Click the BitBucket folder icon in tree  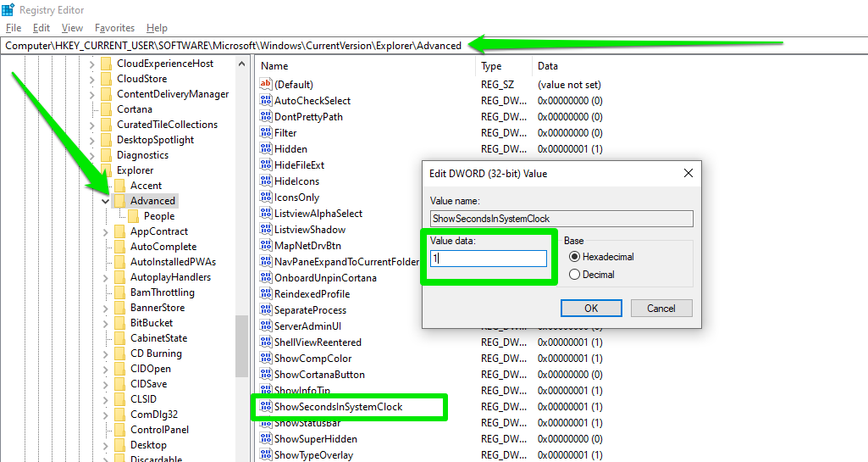pyautogui.click(x=119, y=322)
